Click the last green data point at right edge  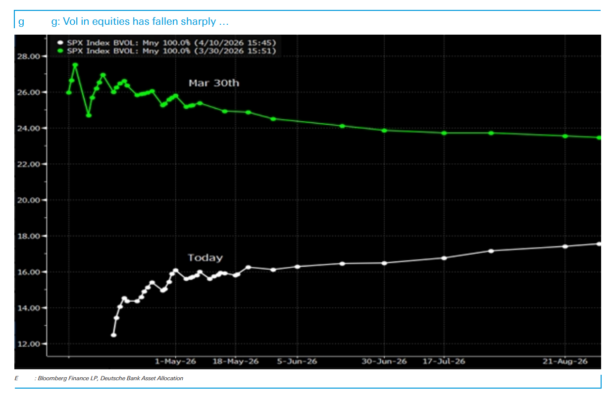pos(599,137)
